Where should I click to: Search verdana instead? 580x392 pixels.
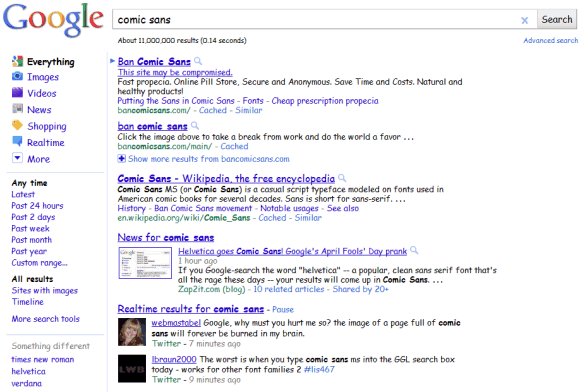[27, 383]
